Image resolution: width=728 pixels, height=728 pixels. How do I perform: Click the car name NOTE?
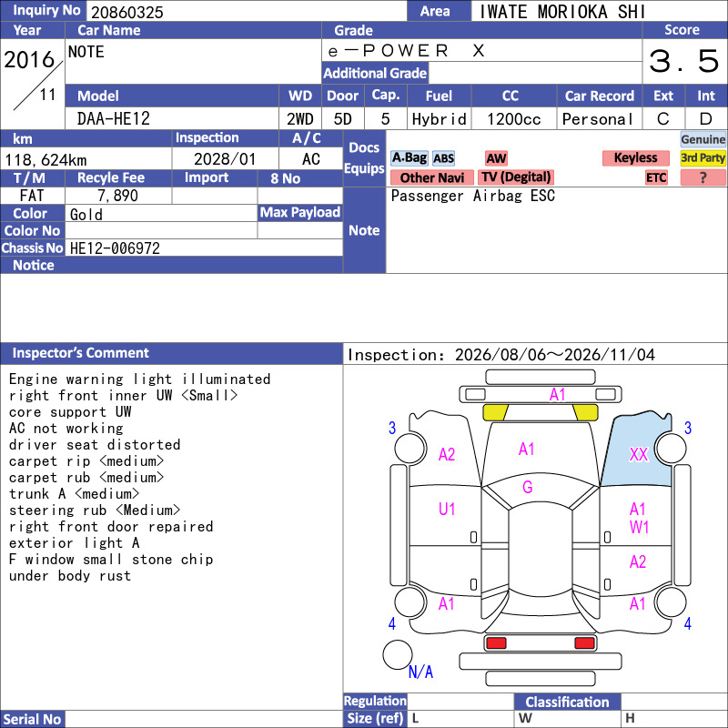click(86, 52)
